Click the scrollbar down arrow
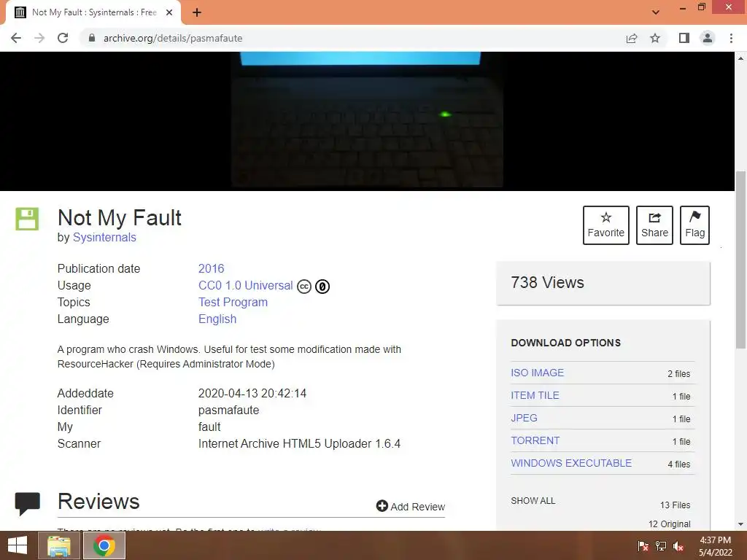 point(740,524)
